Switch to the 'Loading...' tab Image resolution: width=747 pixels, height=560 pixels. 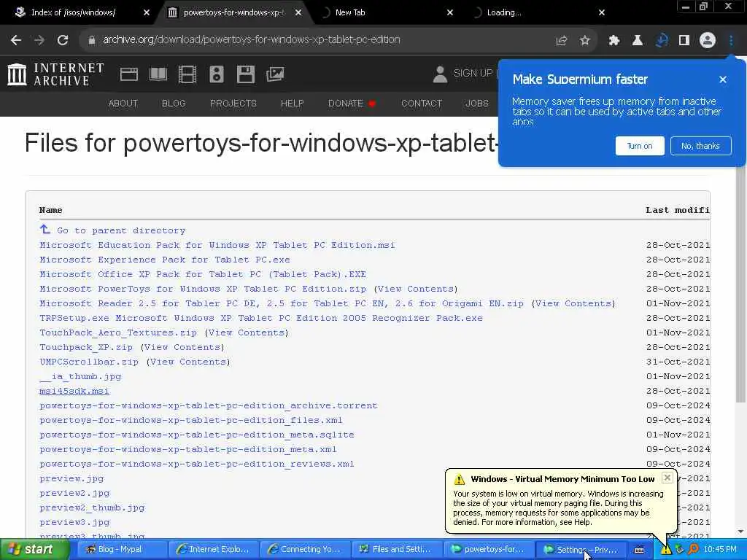504,12
